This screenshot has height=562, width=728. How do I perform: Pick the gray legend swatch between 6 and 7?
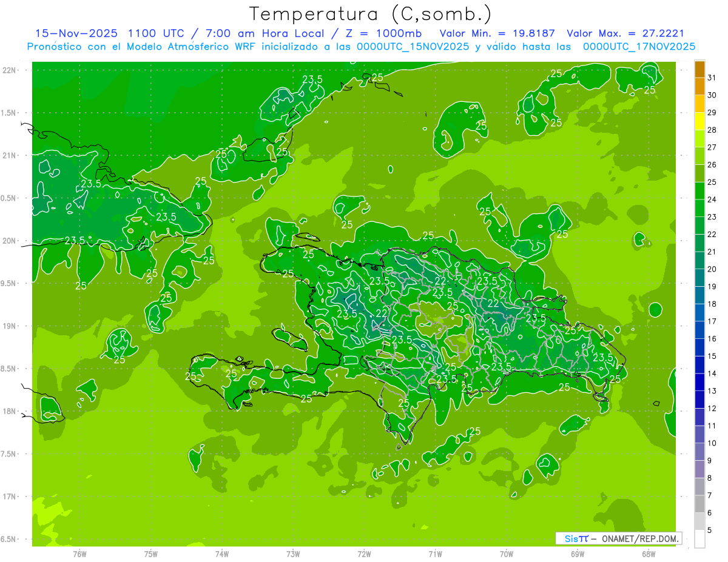[x=699, y=504]
